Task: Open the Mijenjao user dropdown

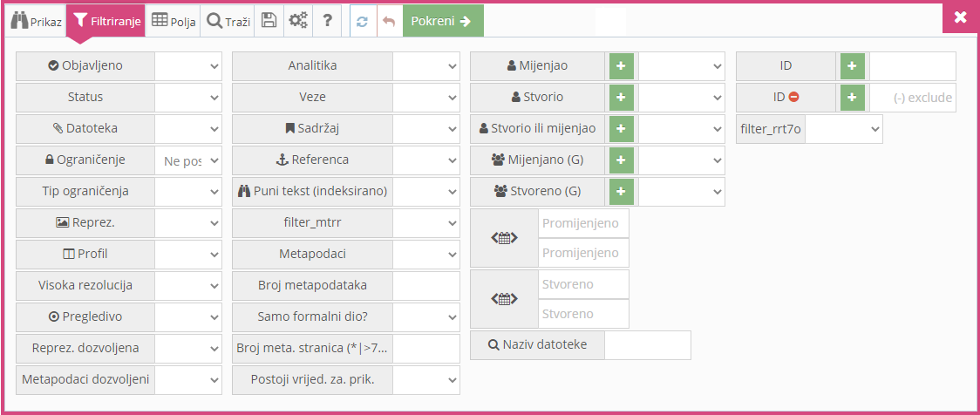Action: [681, 66]
